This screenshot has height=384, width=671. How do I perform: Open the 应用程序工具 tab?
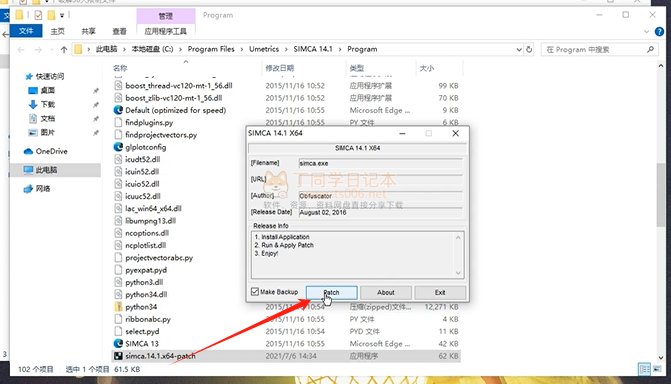point(166,31)
